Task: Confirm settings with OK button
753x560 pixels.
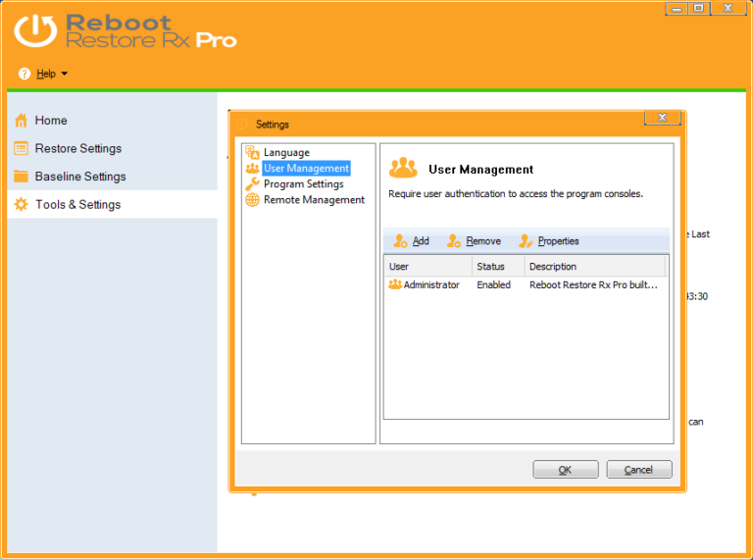Action: [565, 469]
